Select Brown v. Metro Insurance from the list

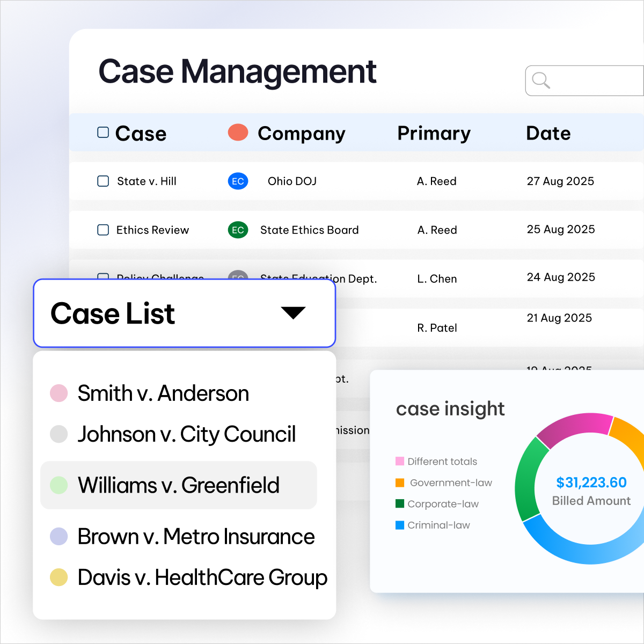196,537
